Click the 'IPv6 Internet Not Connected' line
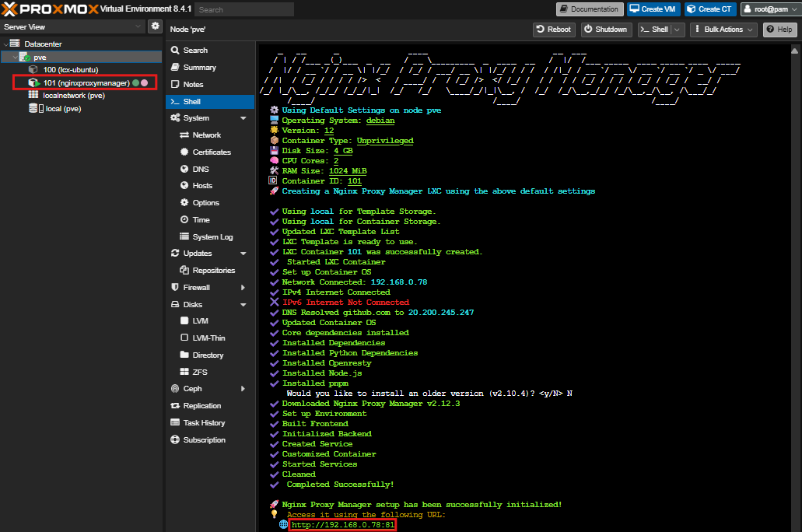Viewport: 802px width, 532px height. pyautogui.click(x=345, y=303)
